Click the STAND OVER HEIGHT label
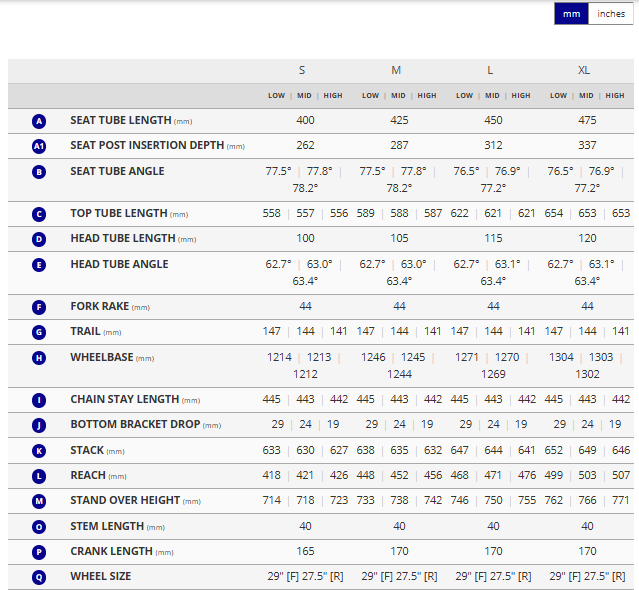 coord(125,501)
